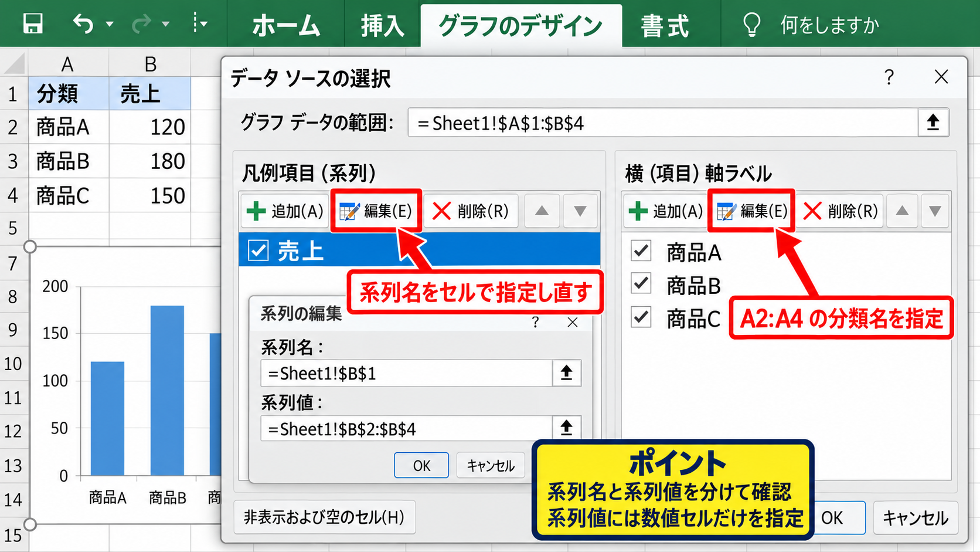Click the help question mark in データ ソースの選択
The width and height of the screenshot is (980, 552).
tap(889, 77)
